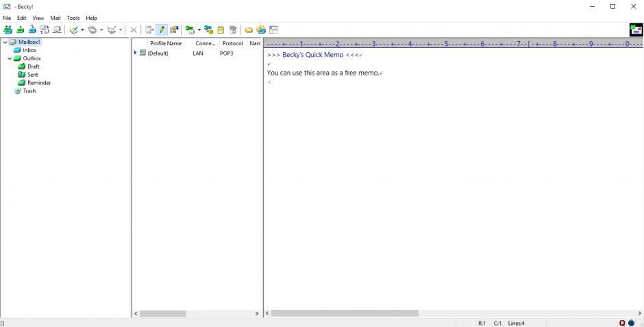The image size is (644, 327).
Task: Click the R:1 status bar entry
Action: (x=482, y=324)
